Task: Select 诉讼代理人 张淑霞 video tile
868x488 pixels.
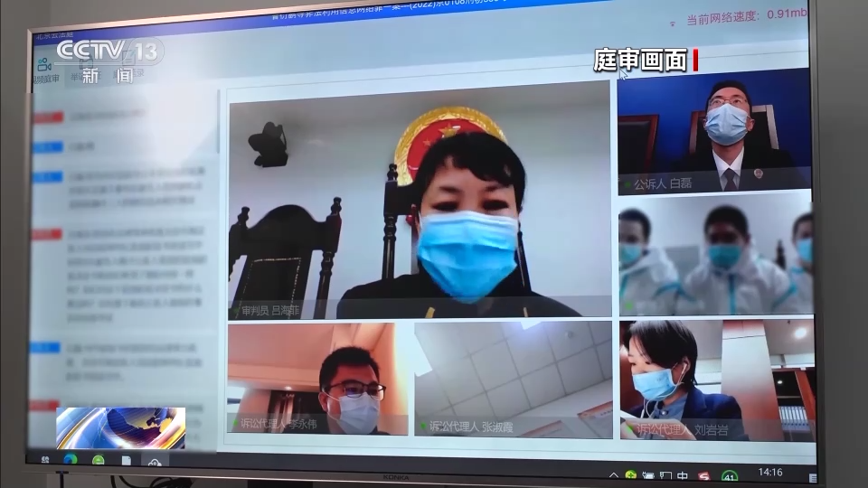Action: (x=513, y=380)
